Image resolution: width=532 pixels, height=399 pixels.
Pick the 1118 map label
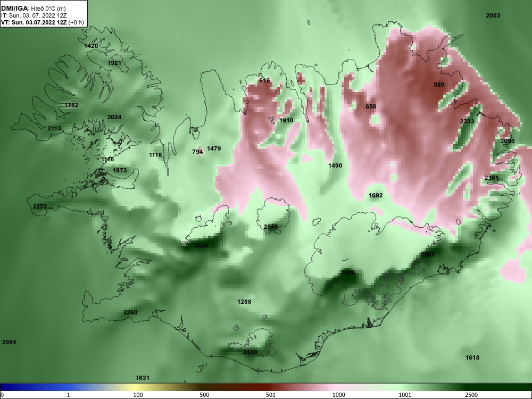point(107,159)
